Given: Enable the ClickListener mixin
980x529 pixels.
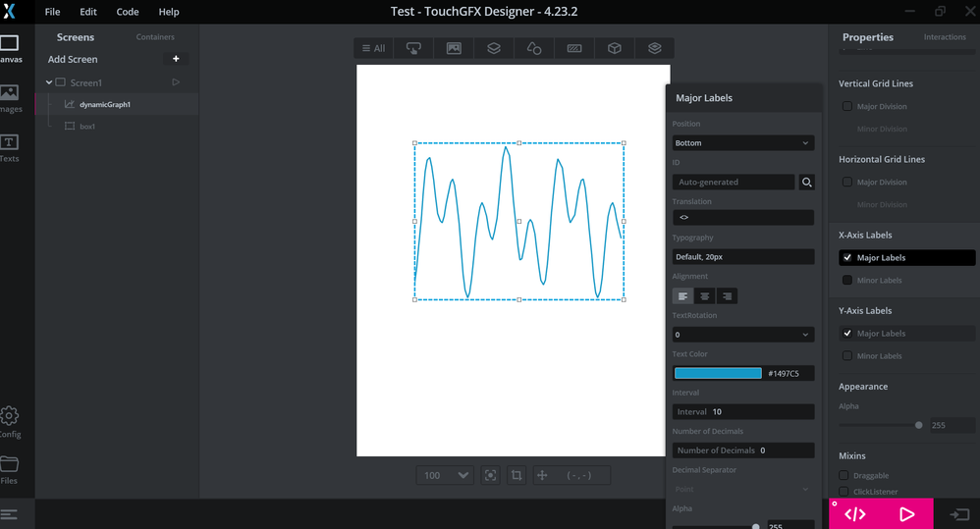Looking at the screenshot, I should coord(844,492).
